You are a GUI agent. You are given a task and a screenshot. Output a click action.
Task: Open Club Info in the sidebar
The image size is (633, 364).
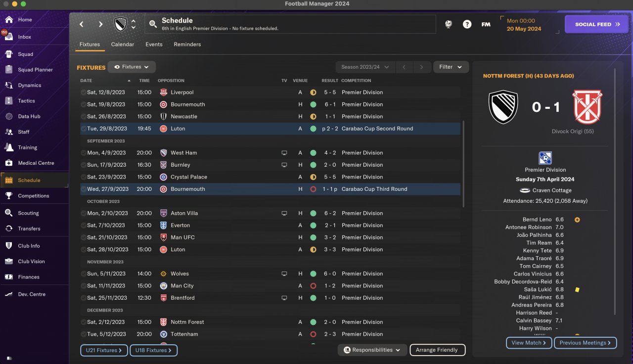click(29, 246)
